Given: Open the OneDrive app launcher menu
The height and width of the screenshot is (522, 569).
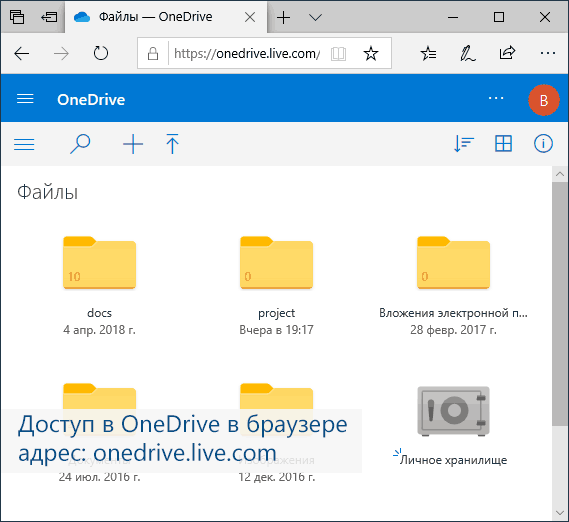Looking at the screenshot, I should pyautogui.click(x=25, y=99).
